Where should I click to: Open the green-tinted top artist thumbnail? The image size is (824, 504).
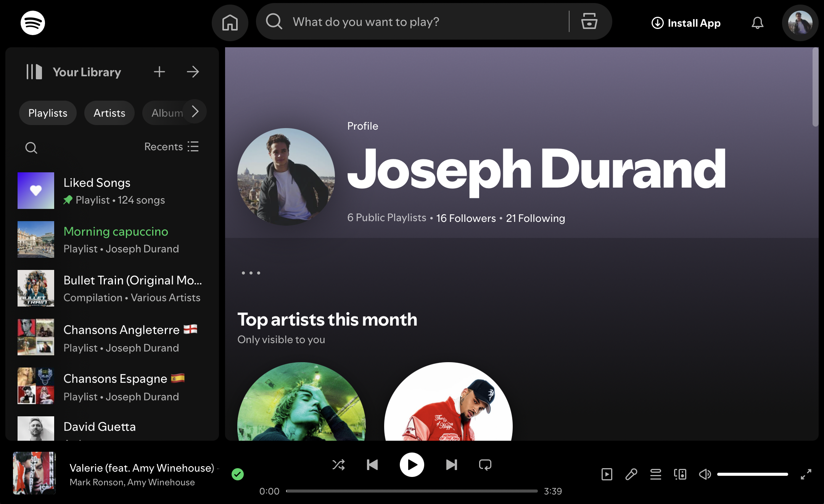pyautogui.click(x=301, y=401)
